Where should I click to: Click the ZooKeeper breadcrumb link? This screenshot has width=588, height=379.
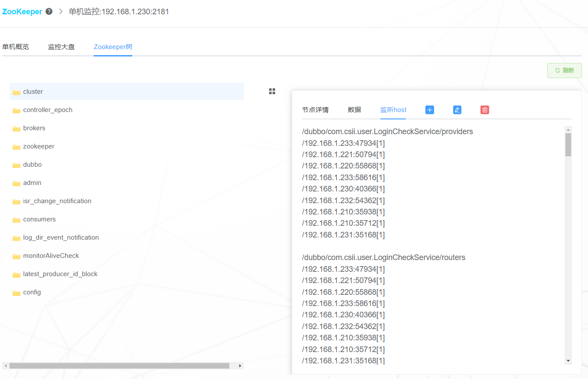pos(22,12)
